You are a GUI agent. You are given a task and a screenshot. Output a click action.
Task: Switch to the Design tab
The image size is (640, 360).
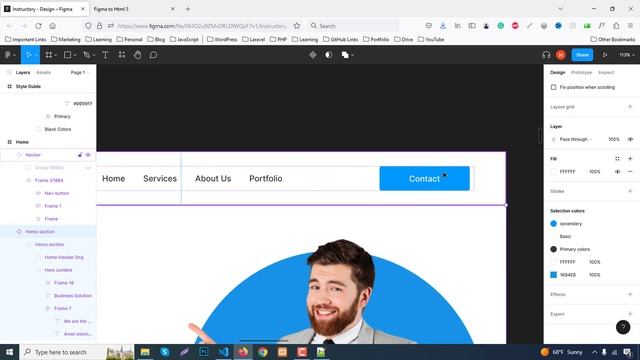tap(558, 72)
